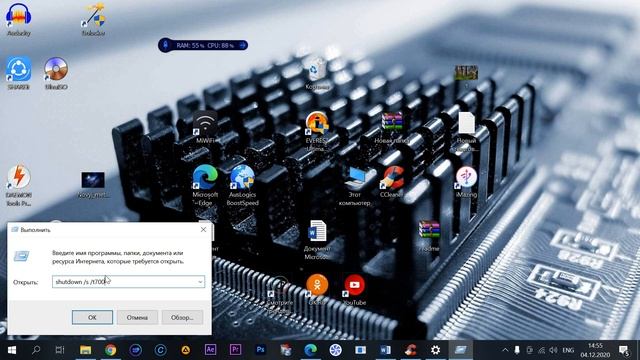
Task: Open Premiere Pro from the taskbar
Action: click(235, 350)
